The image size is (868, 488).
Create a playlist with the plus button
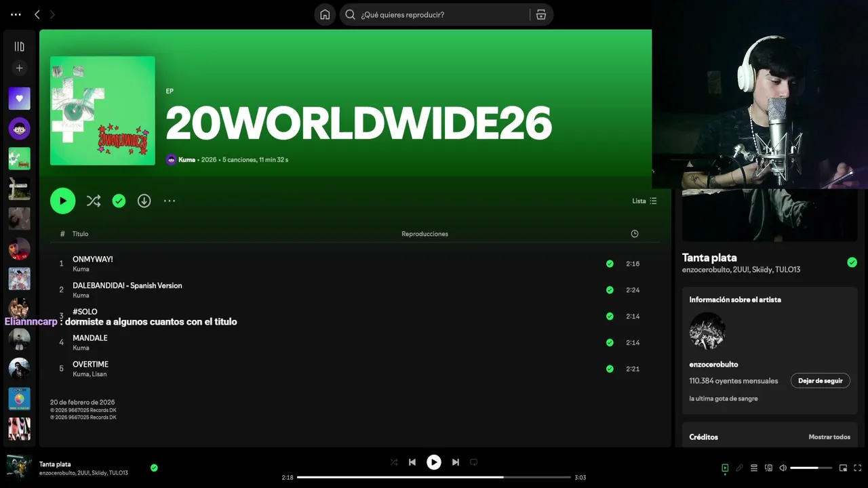(x=19, y=68)
